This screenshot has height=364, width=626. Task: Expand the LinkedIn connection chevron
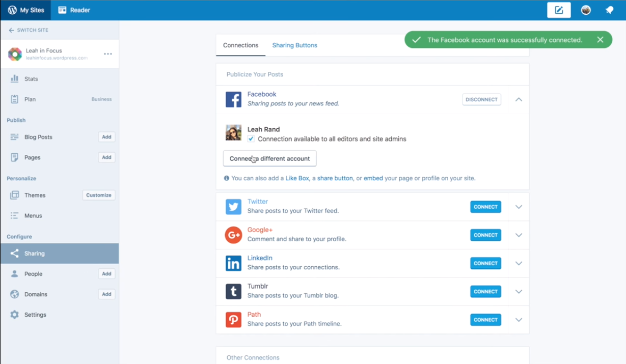(519, 264)
